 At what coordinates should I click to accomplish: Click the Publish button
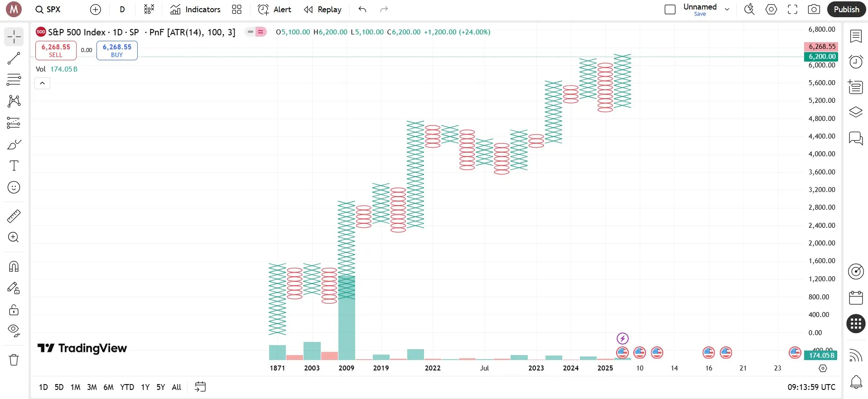pos(846,10)
